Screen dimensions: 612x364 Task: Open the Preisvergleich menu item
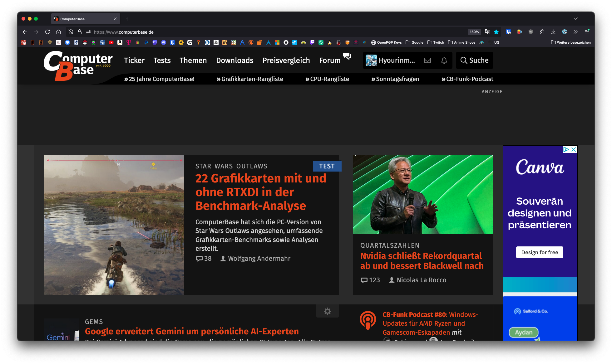[x=286, y=61]
